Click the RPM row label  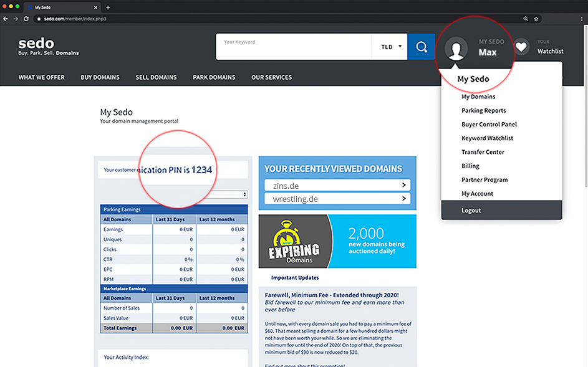(x=108, y=279)
